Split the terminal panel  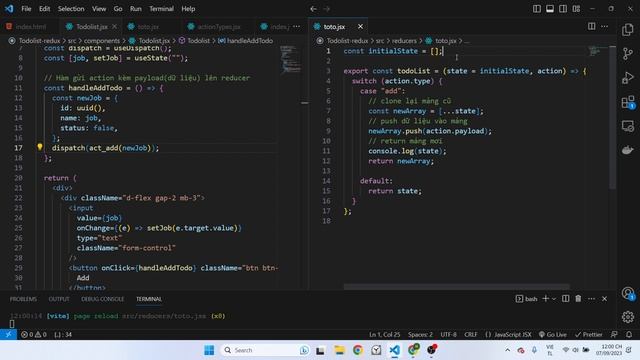[x=565, y=299]
